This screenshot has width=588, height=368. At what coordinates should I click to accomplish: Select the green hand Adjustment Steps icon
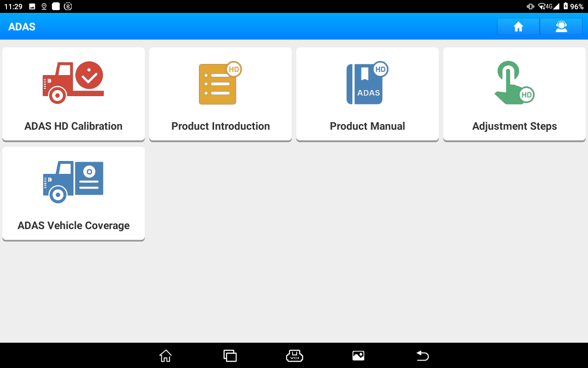[x=514, y=83]
